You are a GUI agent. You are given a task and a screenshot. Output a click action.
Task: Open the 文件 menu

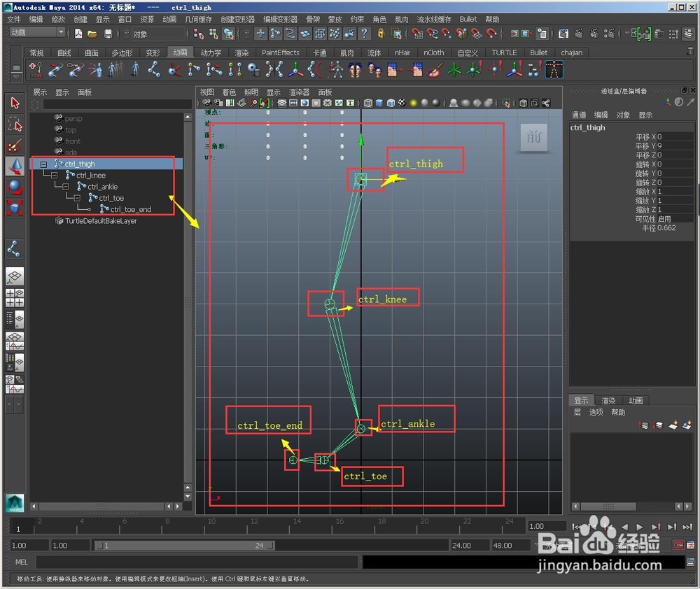click(14, 19)
